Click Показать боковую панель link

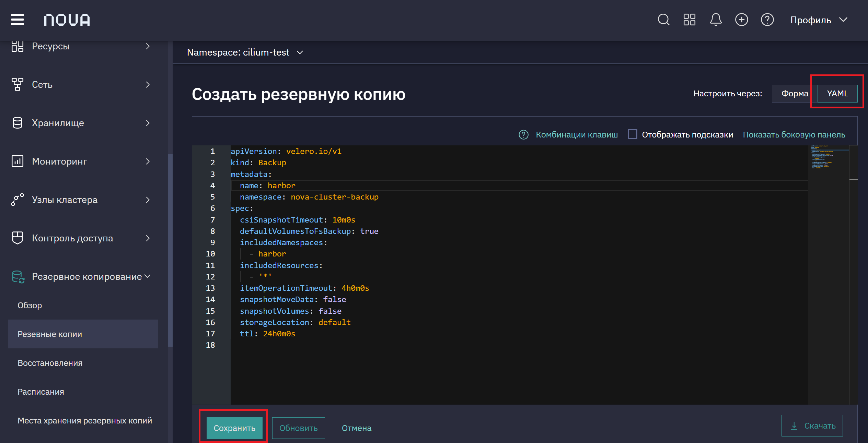pyautogui.click(x=794, y=135)
